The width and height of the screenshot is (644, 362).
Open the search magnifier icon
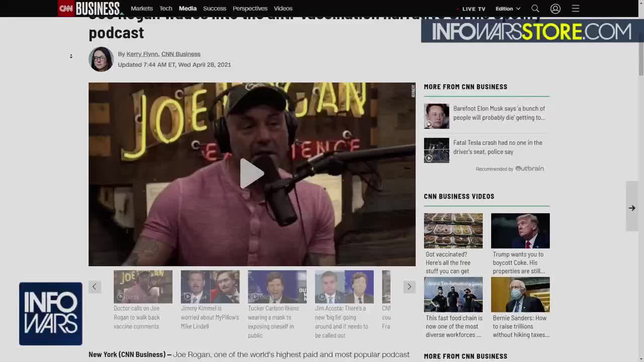[x=535, y=9]
